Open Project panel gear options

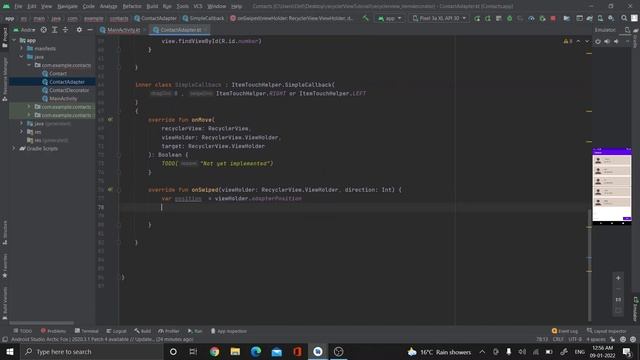point(79,30)
